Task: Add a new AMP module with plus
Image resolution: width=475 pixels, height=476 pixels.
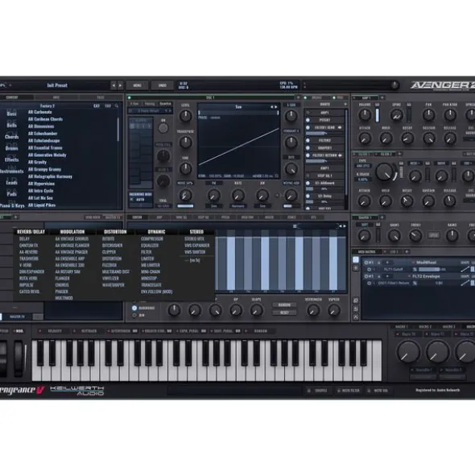Action: tap(382, 97)
